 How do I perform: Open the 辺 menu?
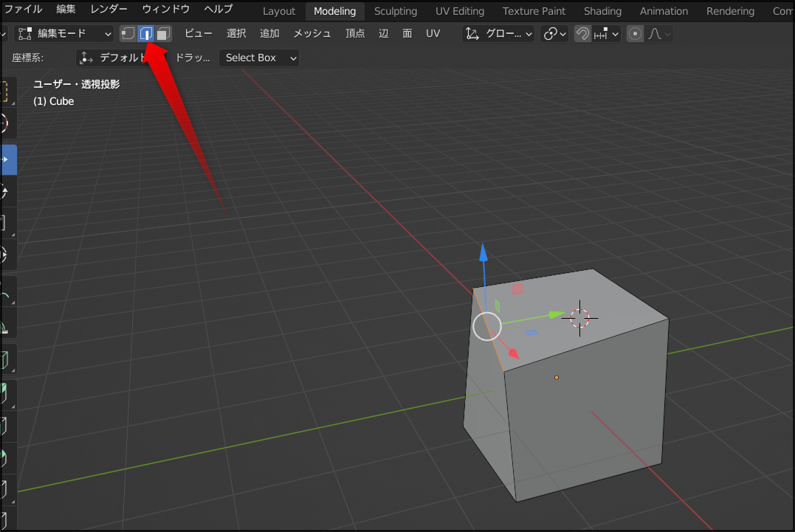coord(384,33)
